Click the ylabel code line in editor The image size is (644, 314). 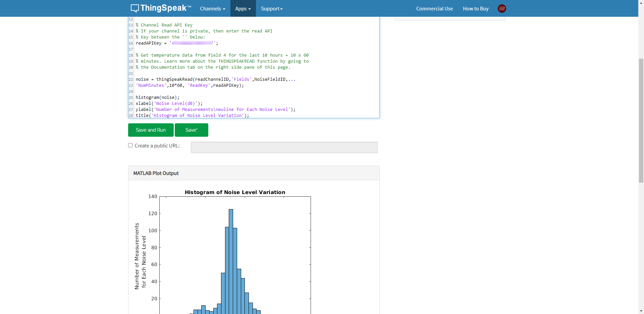215,110
